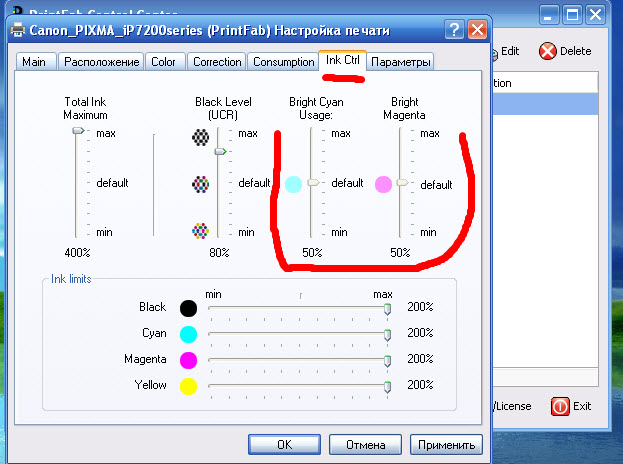Click the min black level dot pattern icon
Image resolution: width=623 pixels, height=464 pixels.
coord(201,230)
